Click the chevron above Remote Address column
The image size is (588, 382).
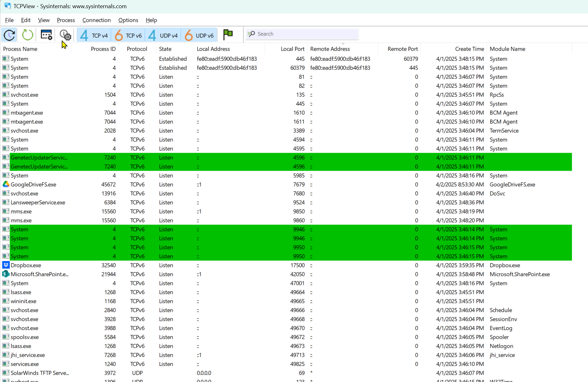(x=343, y=44)
